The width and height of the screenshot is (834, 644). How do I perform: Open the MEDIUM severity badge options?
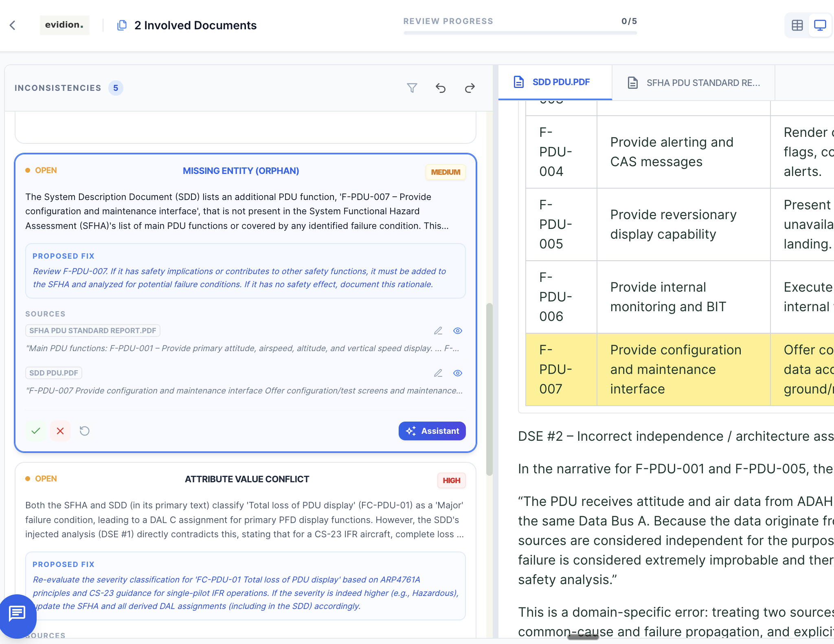click(446, 172)
